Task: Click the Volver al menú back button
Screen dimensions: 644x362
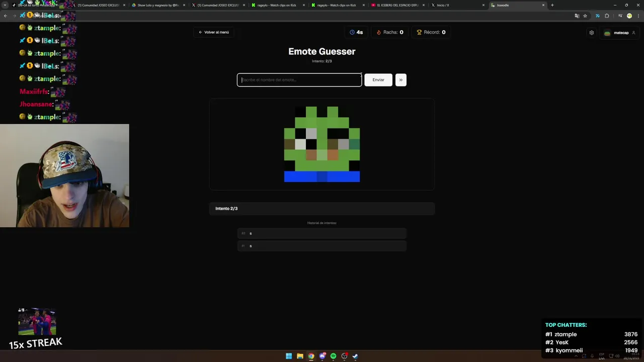Action: pos(214,32)
